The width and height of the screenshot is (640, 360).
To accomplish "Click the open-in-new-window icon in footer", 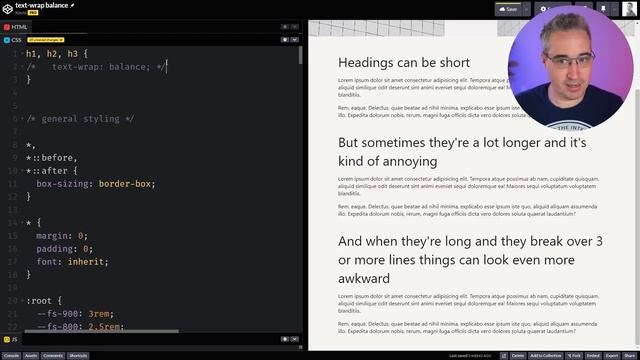I will coord(504,356).
